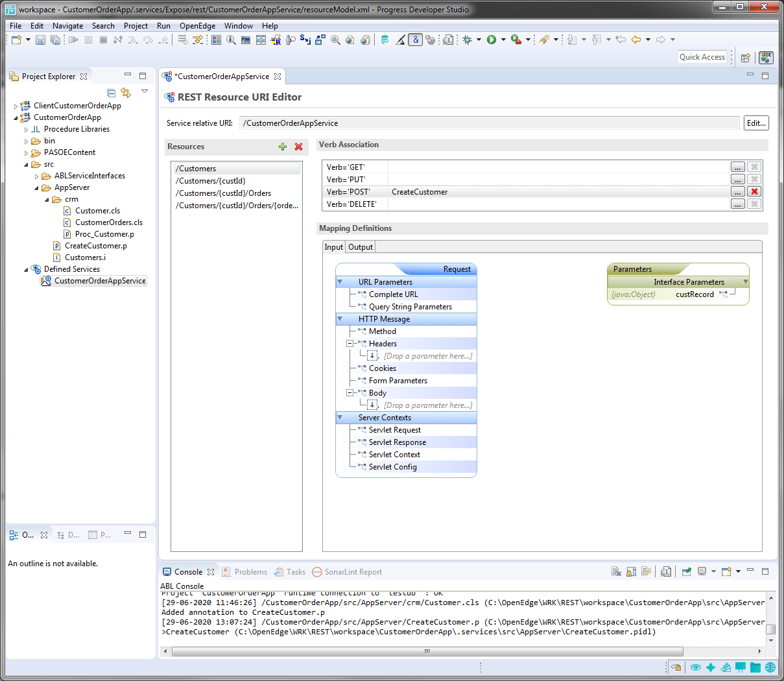Add a resource with the green plus
Screen dimensions: 784x681
click(283, 147)
